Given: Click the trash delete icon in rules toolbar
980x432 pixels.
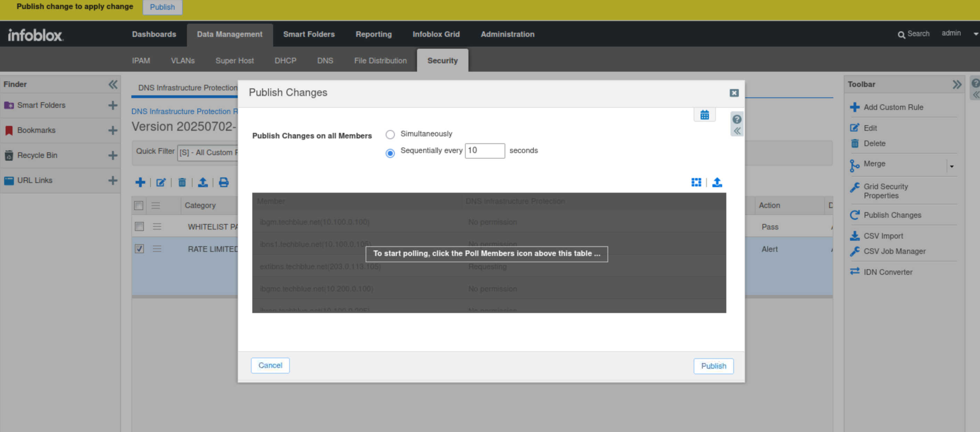Looking at the screenshot, I should click(x=182, y=182).
